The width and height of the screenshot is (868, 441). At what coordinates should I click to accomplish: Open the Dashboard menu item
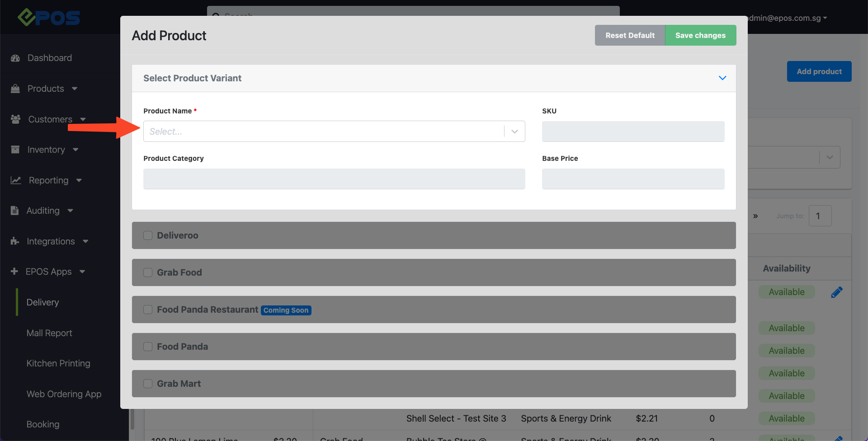[50, 58]
